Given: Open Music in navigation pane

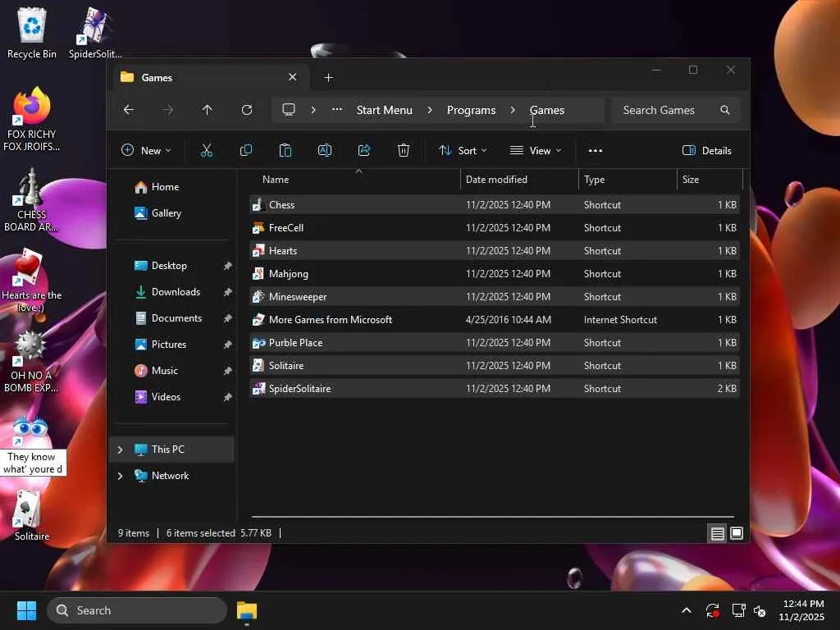Looking at the screenshot, I should [164, 371].
